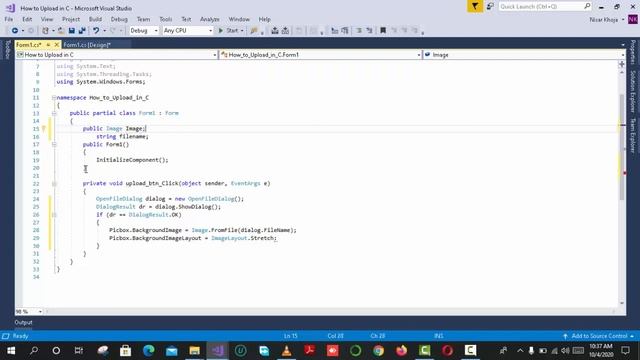
Task: Click the 'InitializeComponent();' code line
Action: [132, 160]
